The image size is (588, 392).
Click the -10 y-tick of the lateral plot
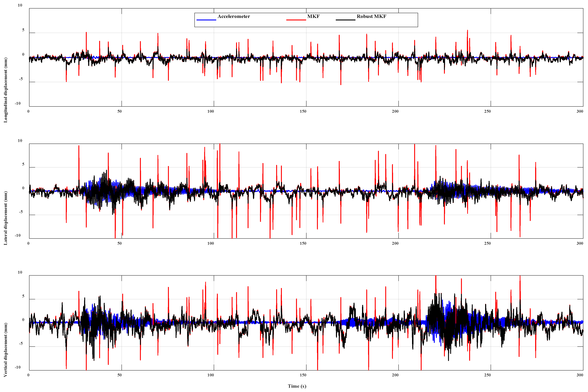[18, 235]
